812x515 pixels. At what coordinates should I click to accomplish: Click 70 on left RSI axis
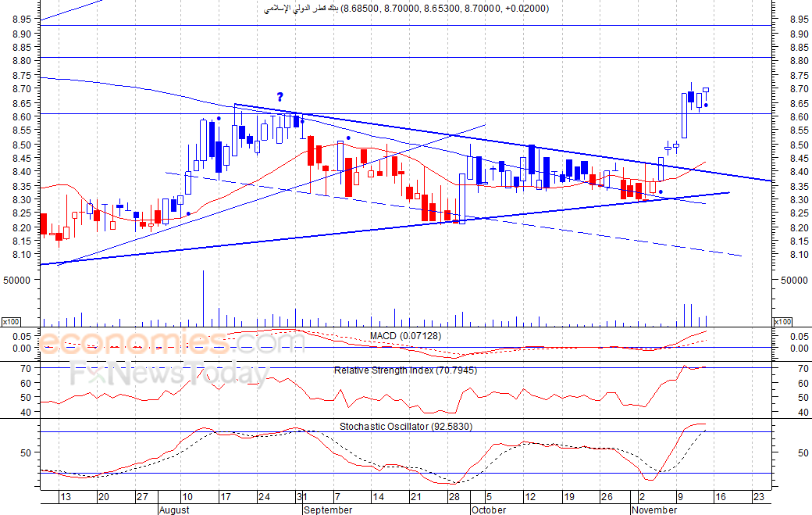[26, 369]
